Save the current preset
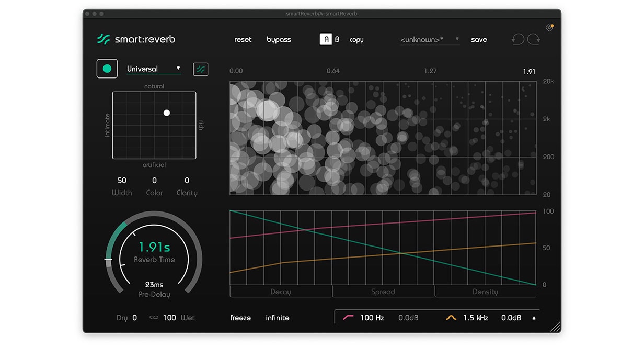 click(x=479, y=39)
